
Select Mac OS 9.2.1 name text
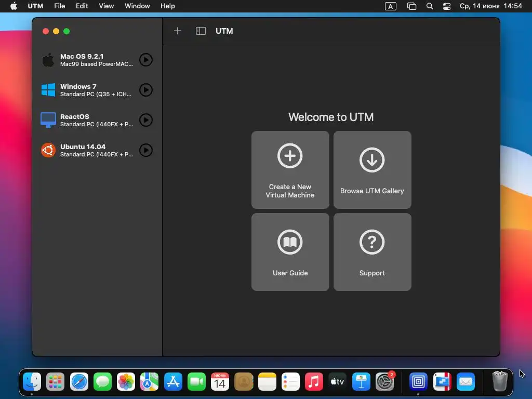pos(82,56)
